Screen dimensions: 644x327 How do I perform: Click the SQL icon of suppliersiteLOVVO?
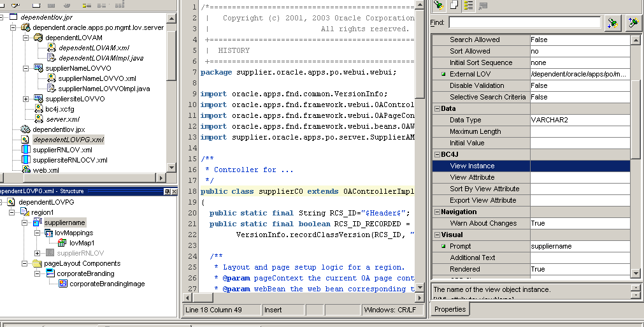[x=38, y=99]
